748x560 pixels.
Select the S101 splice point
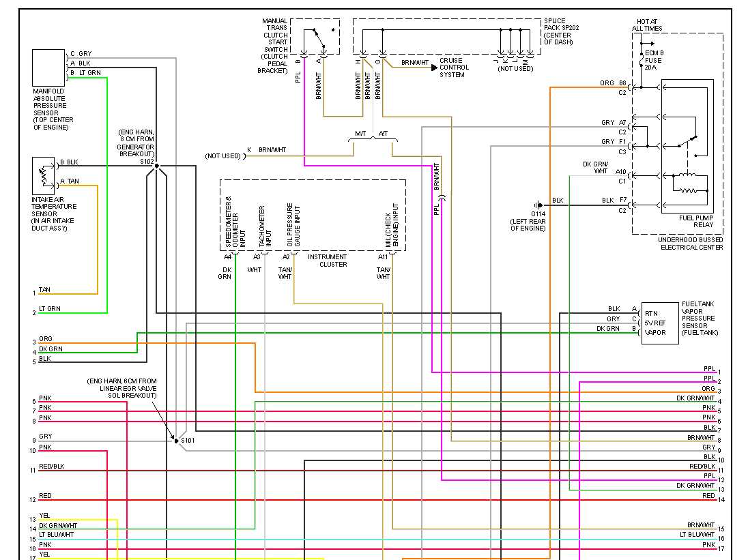coord(176,441)
